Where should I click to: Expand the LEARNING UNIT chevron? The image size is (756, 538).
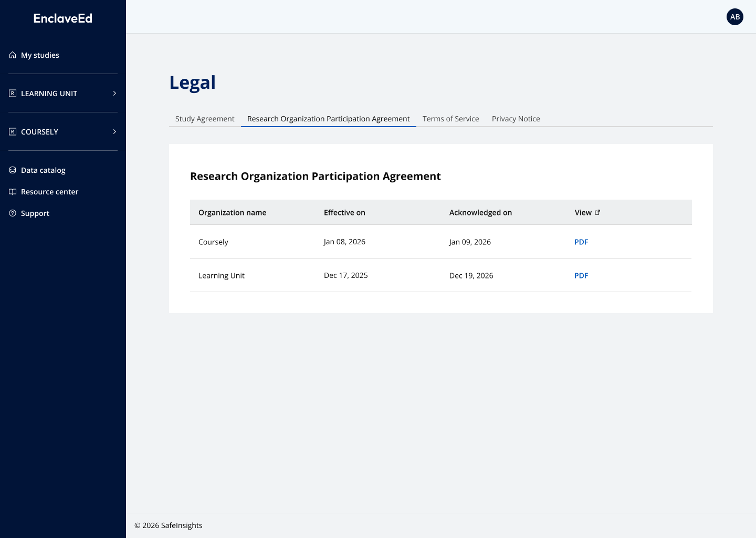114,93
